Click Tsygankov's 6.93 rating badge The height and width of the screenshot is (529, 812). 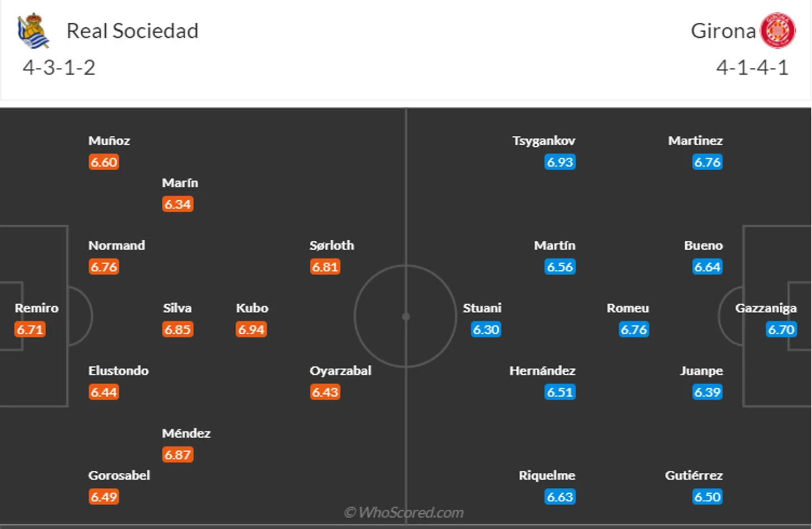tap(560, 162)
